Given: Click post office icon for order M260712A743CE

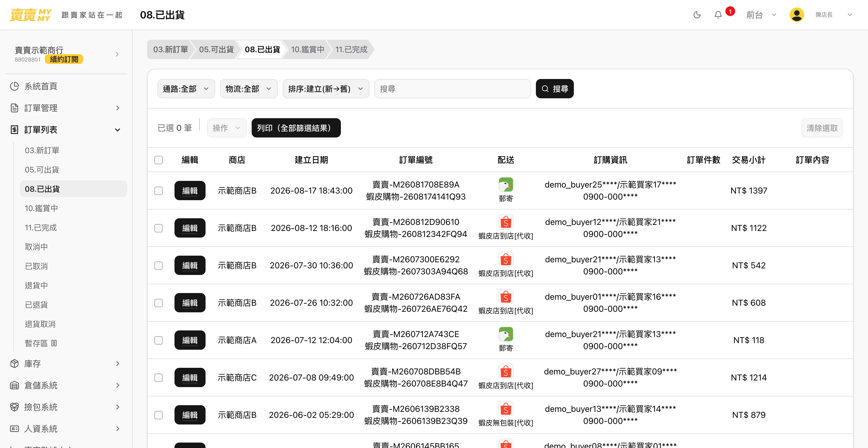Looking at the screenshot, I should click(x=506, y=334).
